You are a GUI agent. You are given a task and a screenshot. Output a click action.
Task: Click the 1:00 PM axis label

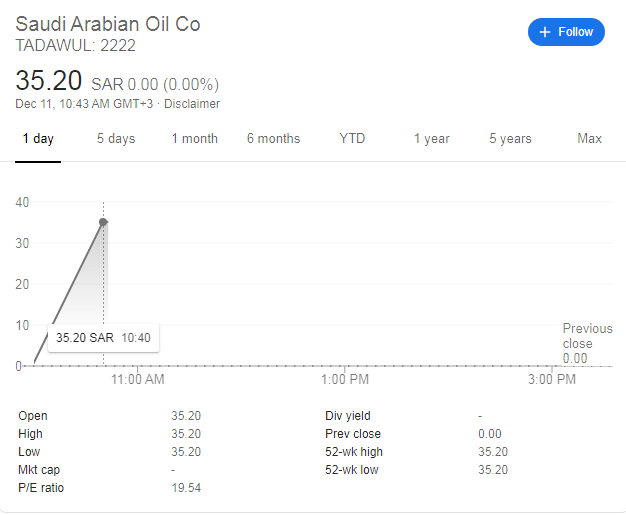point(347,380)
